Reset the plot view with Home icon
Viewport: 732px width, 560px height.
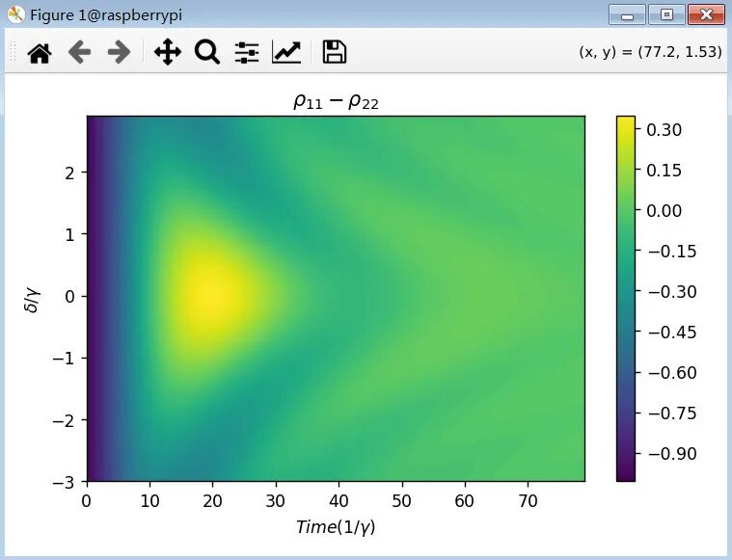coord(40,52)
